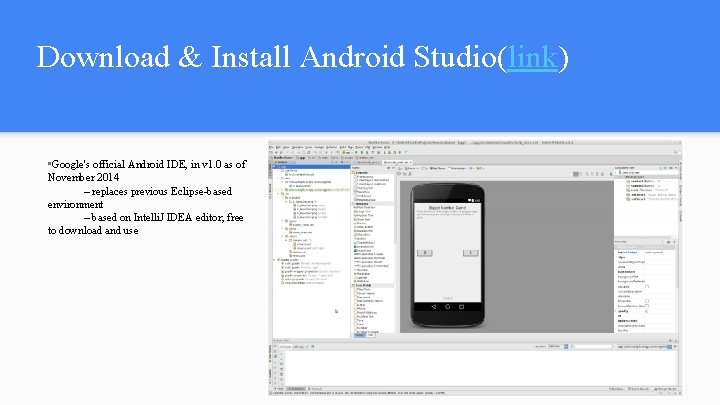Click the phone device preview image
This screenshot has height=405, width=720.
point(447,256)
